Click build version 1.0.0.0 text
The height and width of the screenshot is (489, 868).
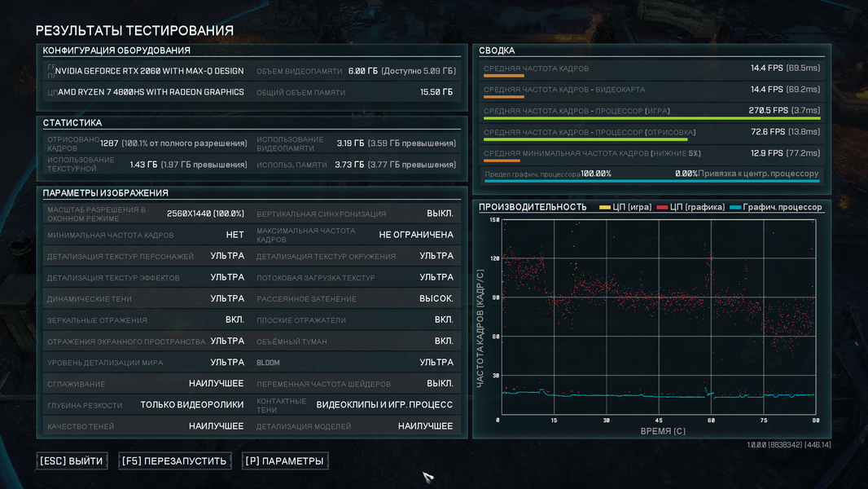789,445
